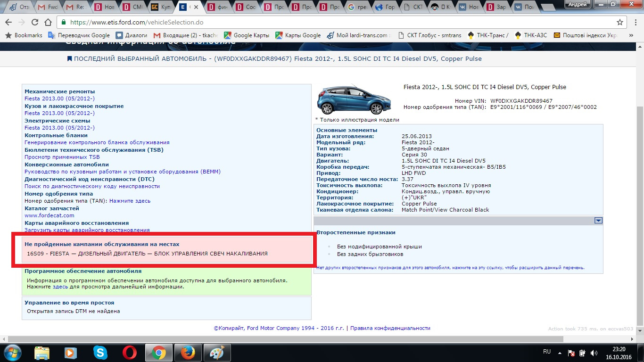The image size is (644, 362).
Task: Switch to the Зар tab
Action: tap(499, 7)
